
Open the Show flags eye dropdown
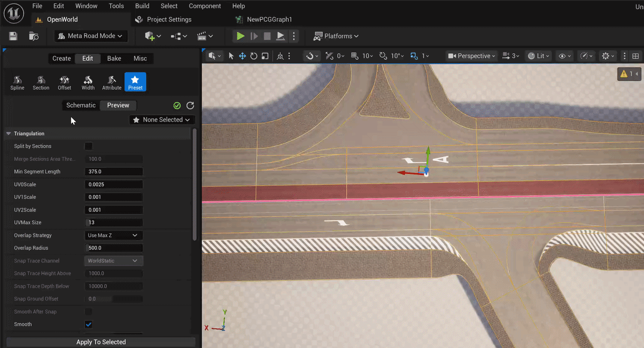pos(565,56)
